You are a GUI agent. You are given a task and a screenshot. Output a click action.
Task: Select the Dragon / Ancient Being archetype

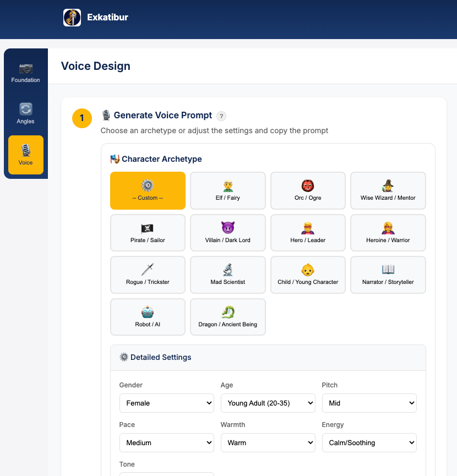[228, 317]
